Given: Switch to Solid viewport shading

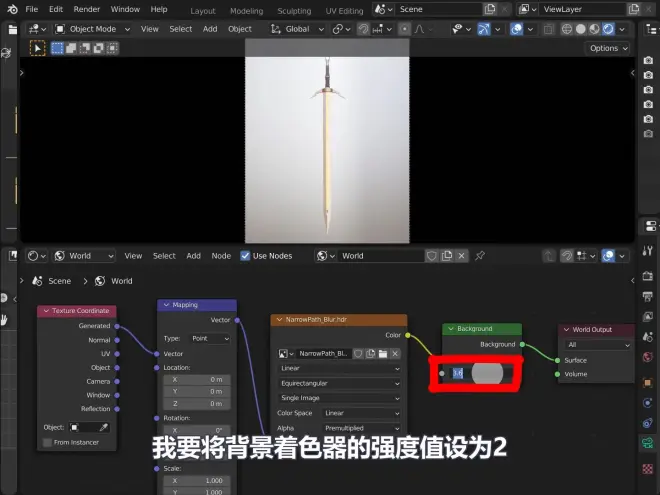Looking at the screenshot, I should [580, 29].
